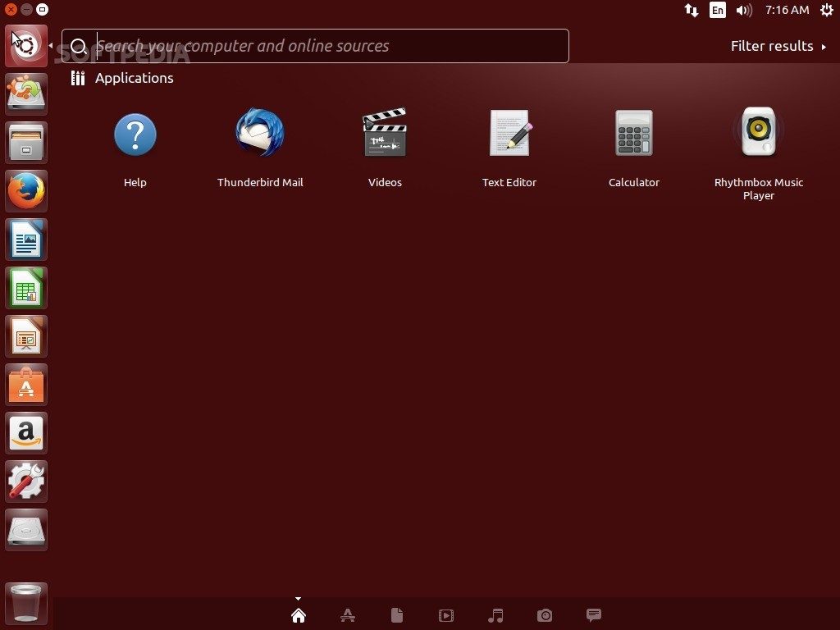Switch to the Files lens
Viewport: 840px width, 630px height.
[397, 615]
